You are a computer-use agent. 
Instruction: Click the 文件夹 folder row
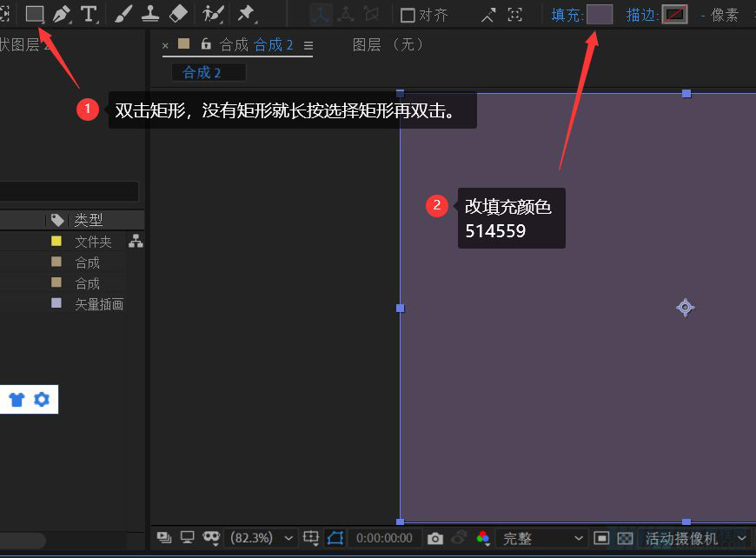click(93, 241)
